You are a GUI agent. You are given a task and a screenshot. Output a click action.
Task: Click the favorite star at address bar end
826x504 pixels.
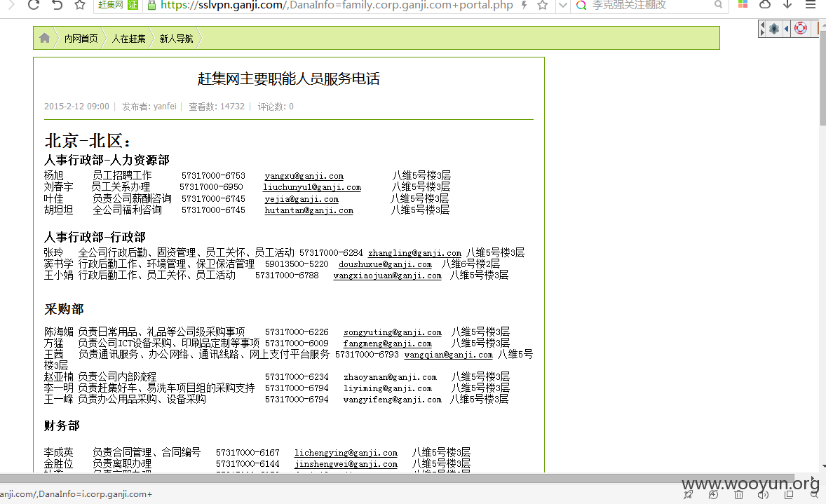(543, 6)
